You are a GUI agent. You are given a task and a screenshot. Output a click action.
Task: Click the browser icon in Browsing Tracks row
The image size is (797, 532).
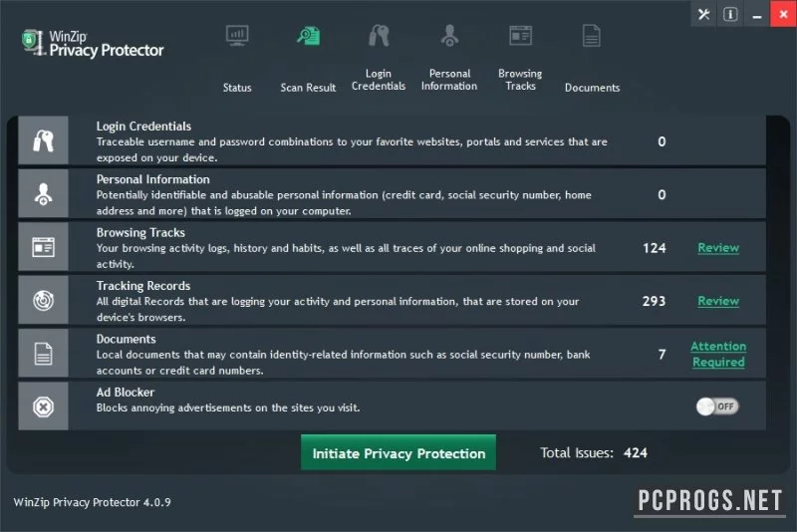pyautogui.click(x=43, y=247)
